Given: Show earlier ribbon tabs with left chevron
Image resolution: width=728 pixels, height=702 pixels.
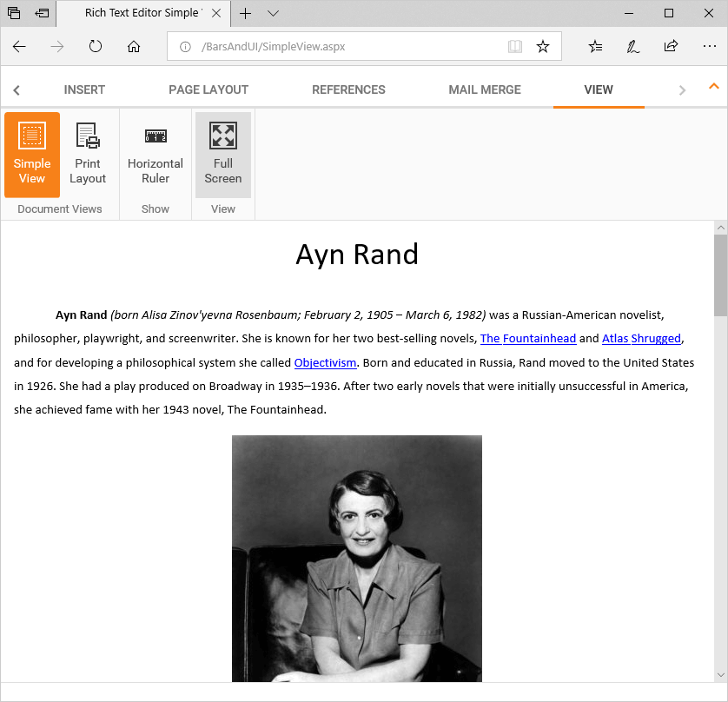Looking at the screenshot, I should [17, 90].
